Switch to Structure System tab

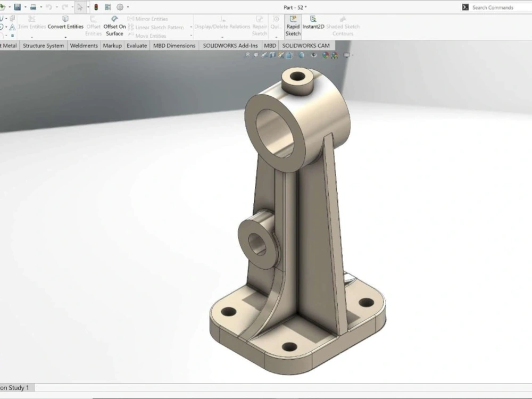click(44, 45)
